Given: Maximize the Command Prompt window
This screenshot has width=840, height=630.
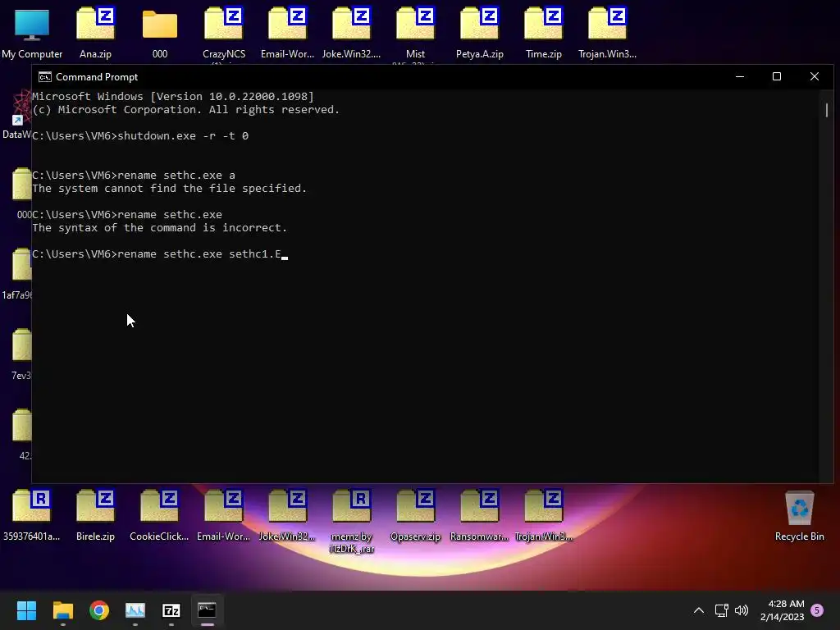Looking at the screenshot, I should click(x=777, y=76).
